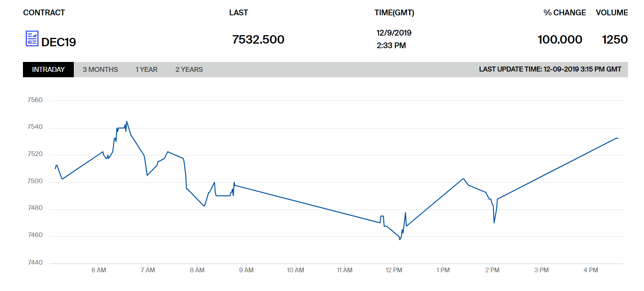Click the DEC19 contract name
The image size is (644, 291).
point(59,42)
